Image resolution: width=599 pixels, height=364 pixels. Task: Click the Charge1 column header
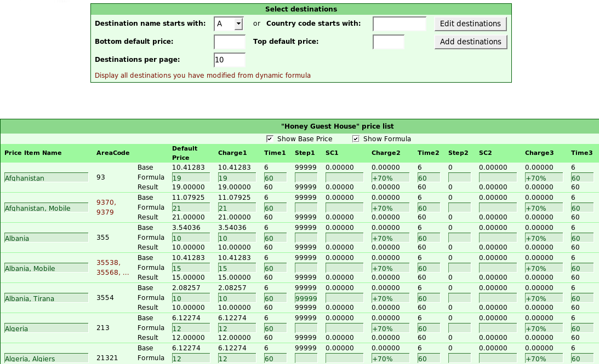tap(232, 153)
